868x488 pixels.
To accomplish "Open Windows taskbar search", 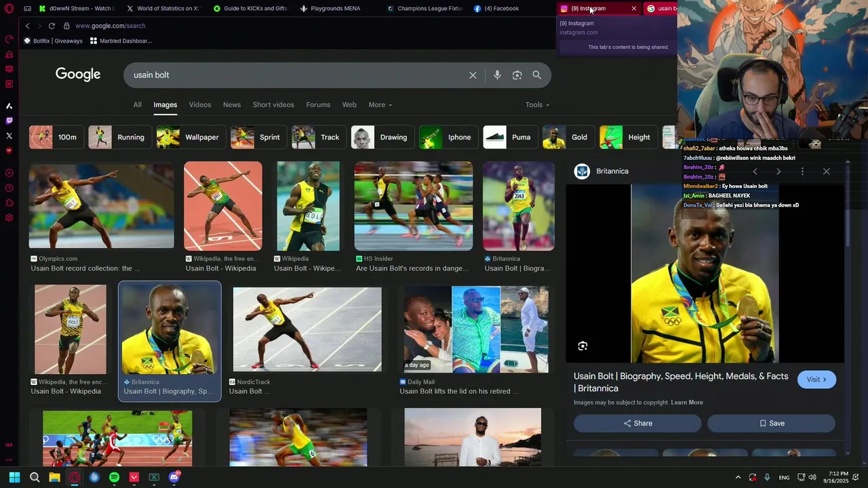I will 35,477.
